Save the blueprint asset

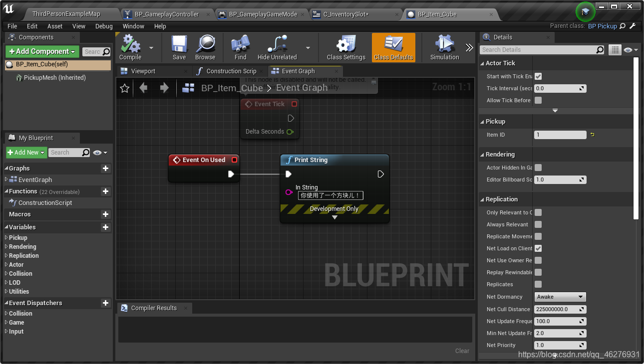pyautogui.click(x=179, y=48)
